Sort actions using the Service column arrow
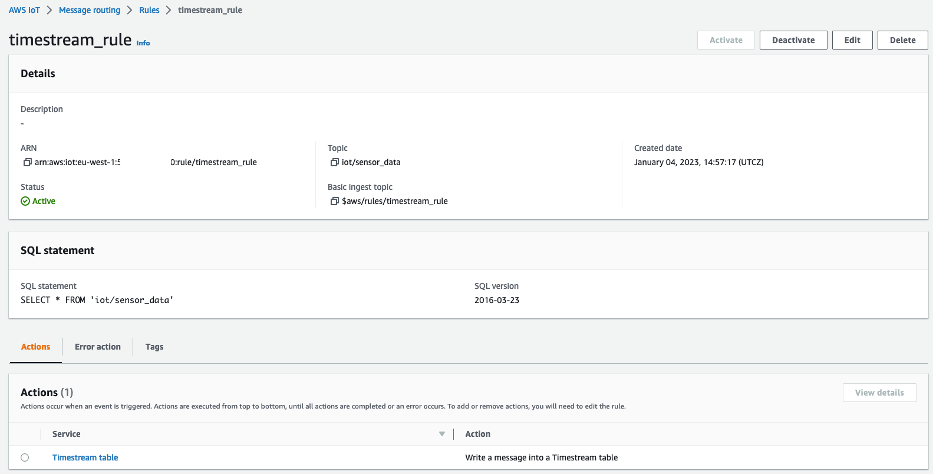Image resolution: width=933 pixels, height=474 pixels. 442,434
